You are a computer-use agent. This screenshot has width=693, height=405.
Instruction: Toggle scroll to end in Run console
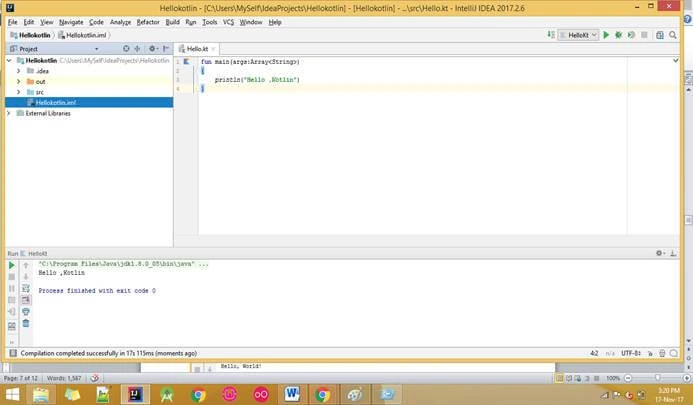(26, 300)
